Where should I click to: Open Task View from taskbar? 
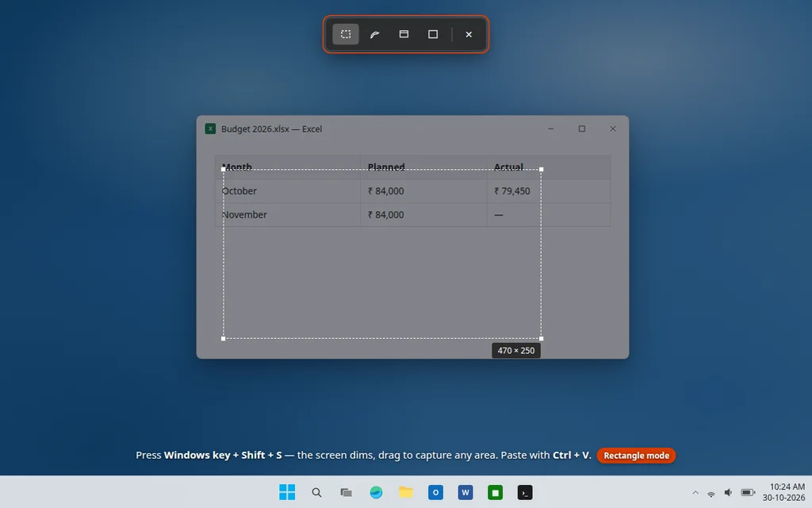(346, 492)
